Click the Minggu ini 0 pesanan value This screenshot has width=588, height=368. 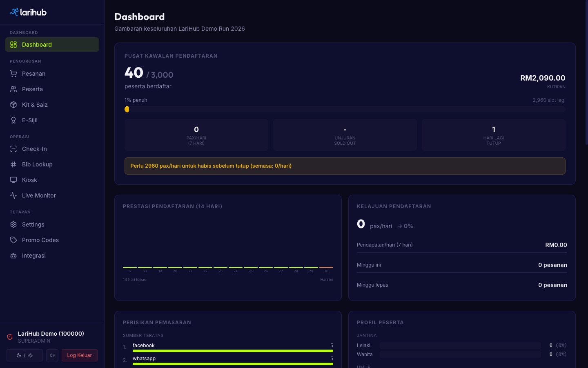pos(552,265)
